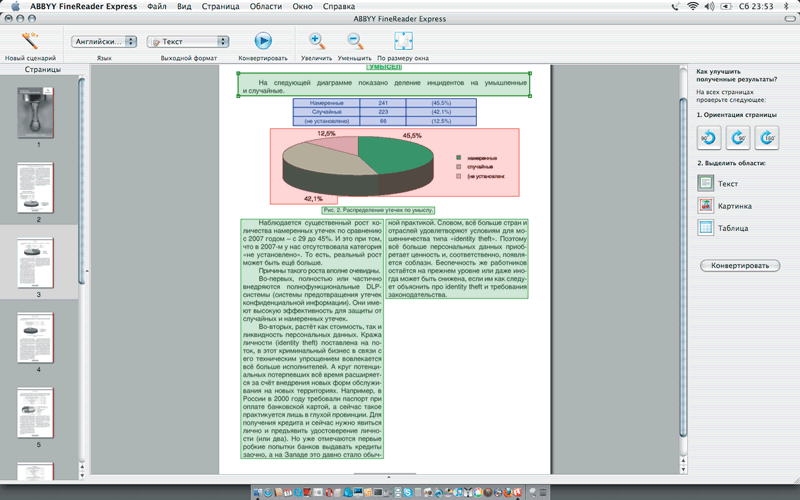Viewport: 800px width, 500px height.
Task: Click the Конвертировать play icon in toolbar
Action: (262, 41)
